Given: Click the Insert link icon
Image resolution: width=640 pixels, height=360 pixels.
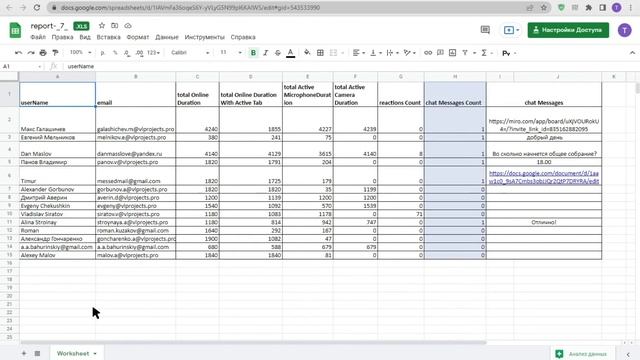Looking at the screenshot, I should coord(428,53).
